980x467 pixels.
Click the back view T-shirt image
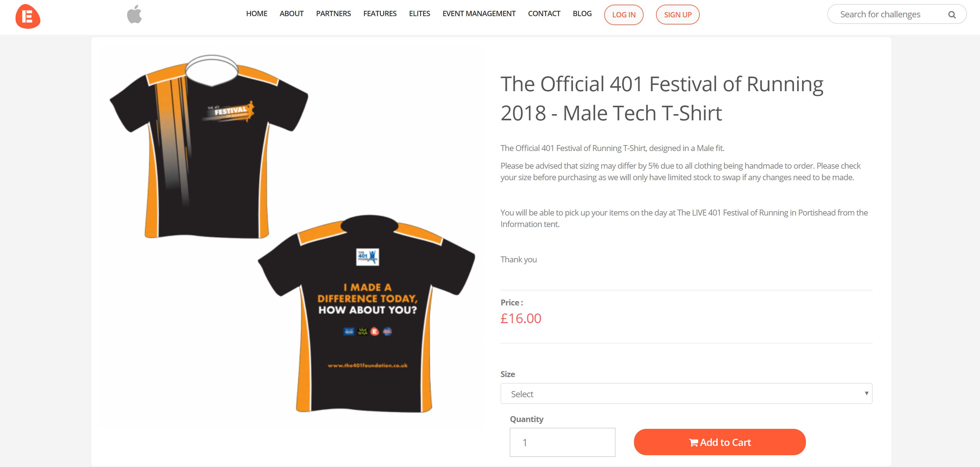click(x=367, y=316)
